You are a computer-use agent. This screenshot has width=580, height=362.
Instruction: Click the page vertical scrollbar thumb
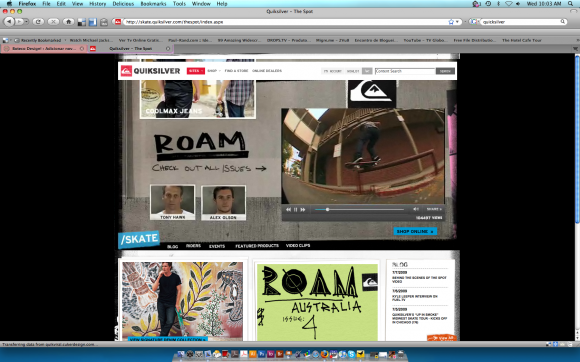click(x=577, y=139)
